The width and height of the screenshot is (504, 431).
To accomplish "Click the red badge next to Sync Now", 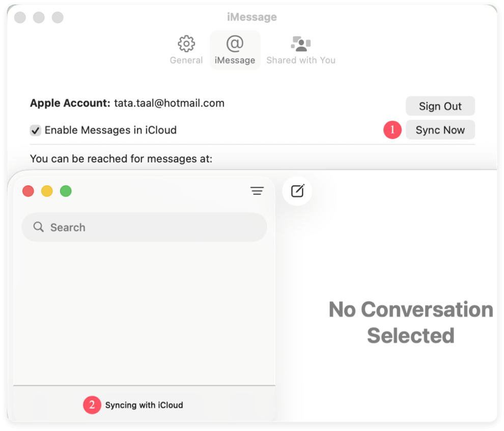I will tap(392, 130).
